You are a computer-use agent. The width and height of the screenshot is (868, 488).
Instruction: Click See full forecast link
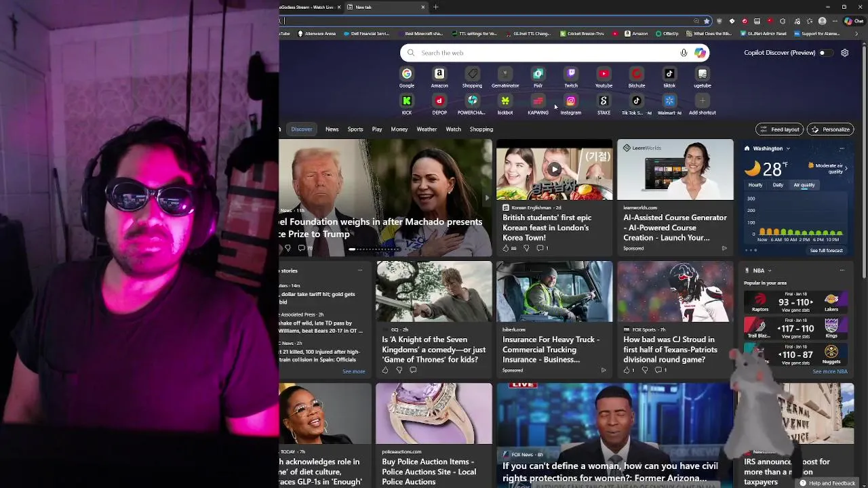(826, 250)
